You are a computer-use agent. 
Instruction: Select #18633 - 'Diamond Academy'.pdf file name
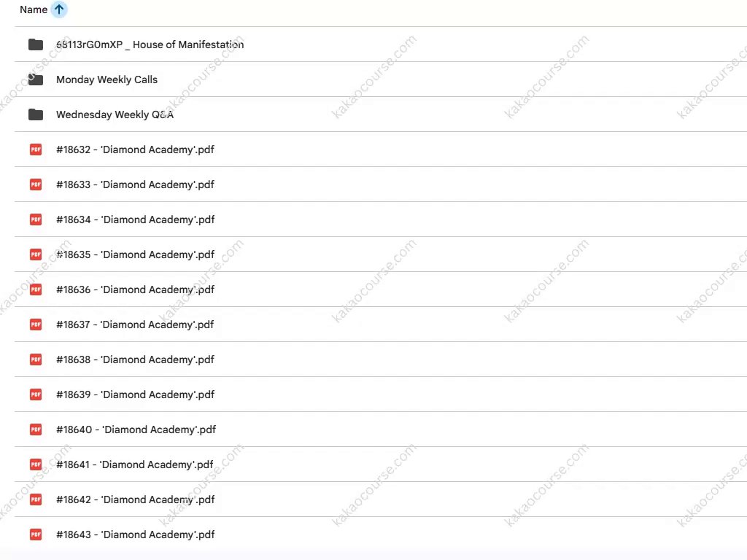click(x=135, y=184)
